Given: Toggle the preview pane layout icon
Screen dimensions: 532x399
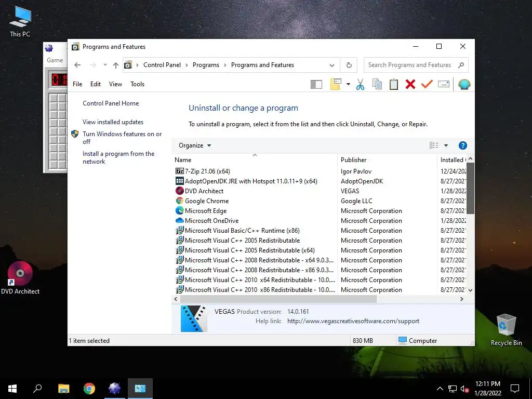Looking at the screenshot, I should pos(316,85).
